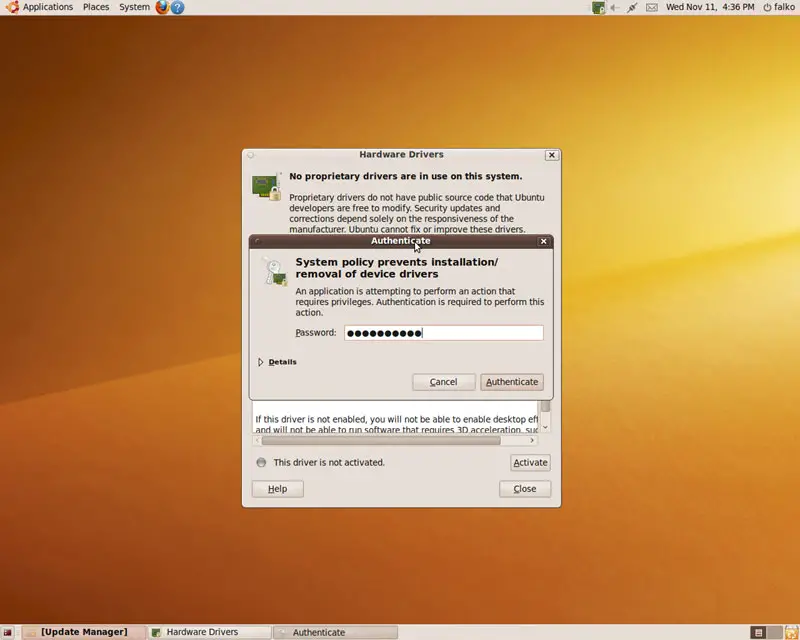Cancel the authentication dialog
The image size is (800, 640).
click(x=443, y=382)
